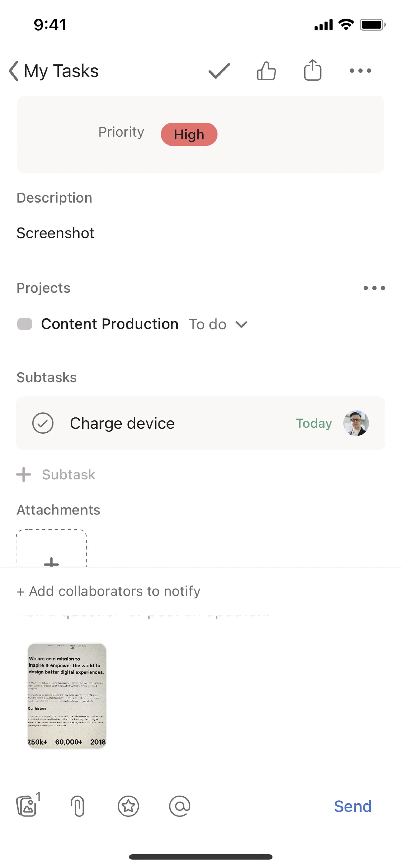Screen dimensions: 401x868
Task: Add appreciation with star icon
Action: coord(128,806)
